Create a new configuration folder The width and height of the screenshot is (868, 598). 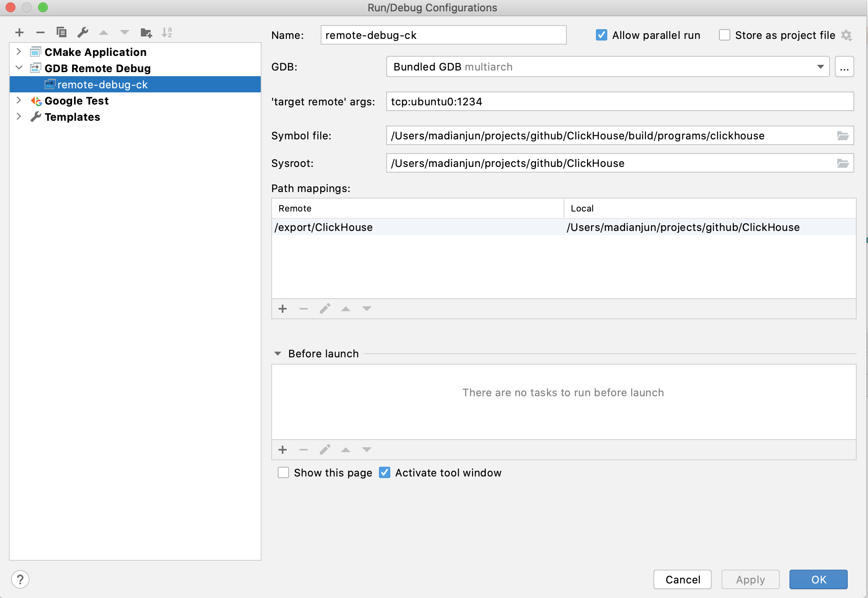[146, 32]
